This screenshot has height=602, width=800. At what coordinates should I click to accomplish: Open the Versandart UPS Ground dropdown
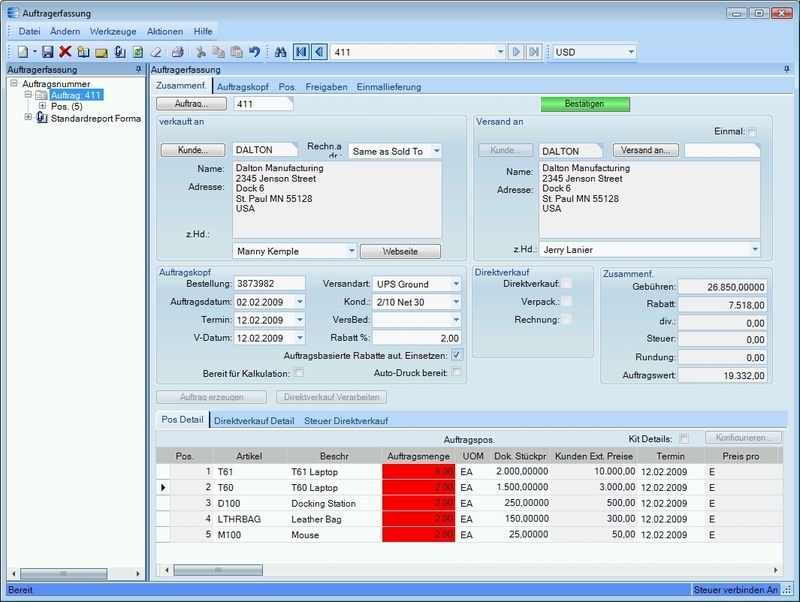point(455,284)
